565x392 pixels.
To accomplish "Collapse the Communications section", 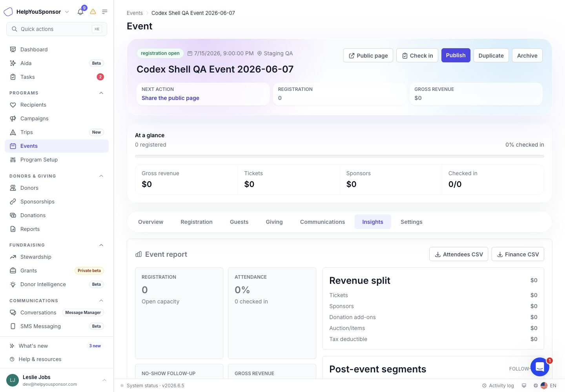I will pos(101,301).
